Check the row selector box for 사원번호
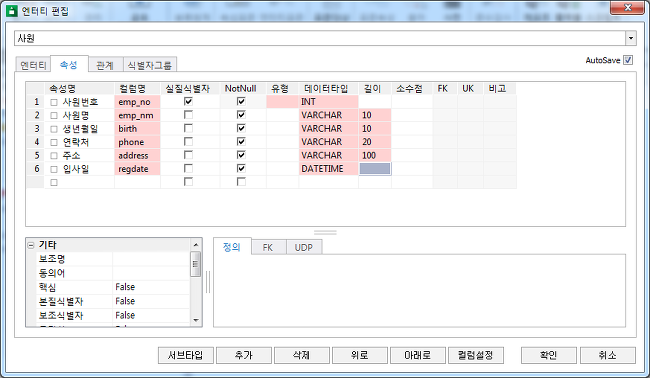The width and height of the screenshot is (650, 378). tap(54, 102)
